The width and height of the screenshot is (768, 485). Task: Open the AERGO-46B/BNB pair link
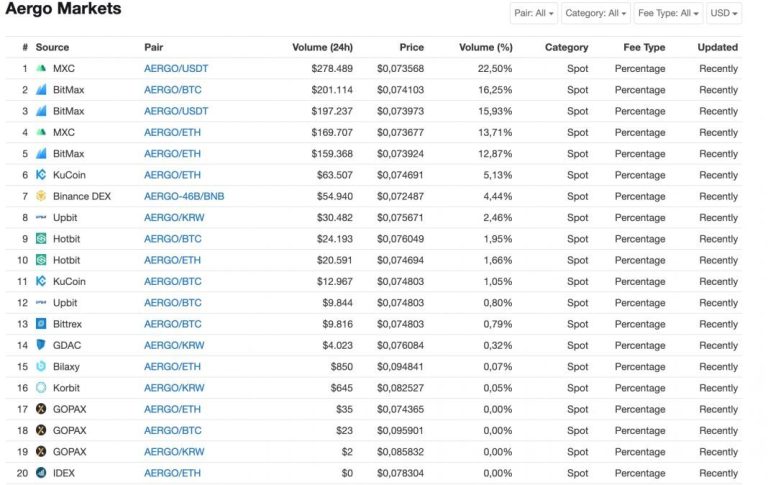point(184,196)
